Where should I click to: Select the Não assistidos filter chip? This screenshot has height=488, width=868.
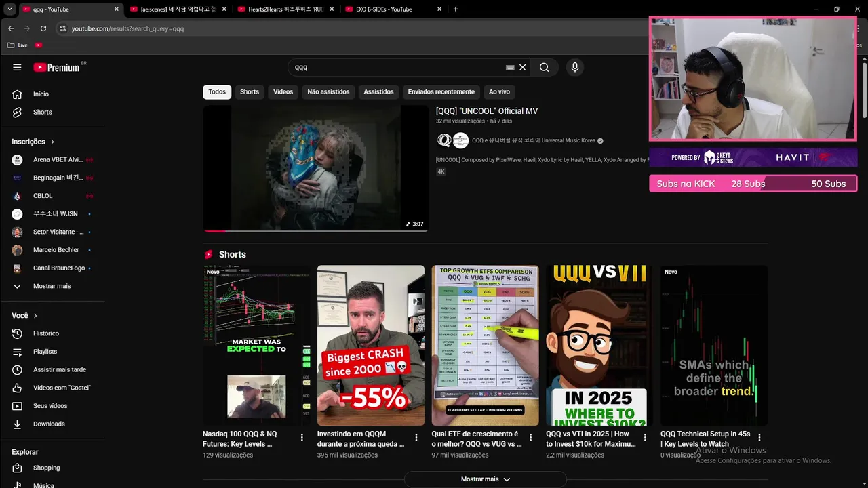click(x=328, y=92)
